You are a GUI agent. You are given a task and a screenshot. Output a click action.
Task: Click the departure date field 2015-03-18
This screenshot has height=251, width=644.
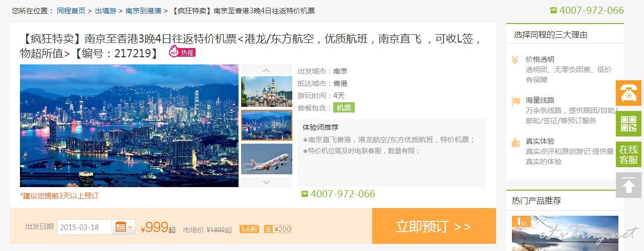tap(84, 227)
